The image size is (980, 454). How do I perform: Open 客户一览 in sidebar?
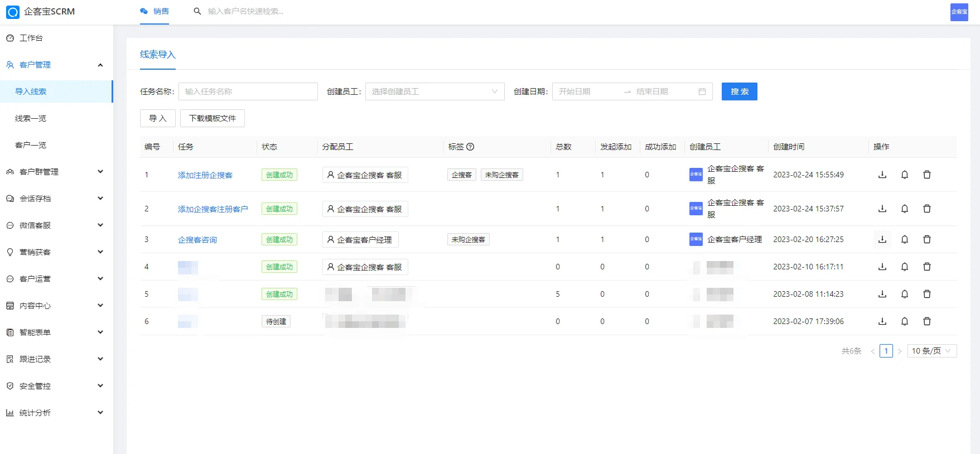(x=56, y=145)
